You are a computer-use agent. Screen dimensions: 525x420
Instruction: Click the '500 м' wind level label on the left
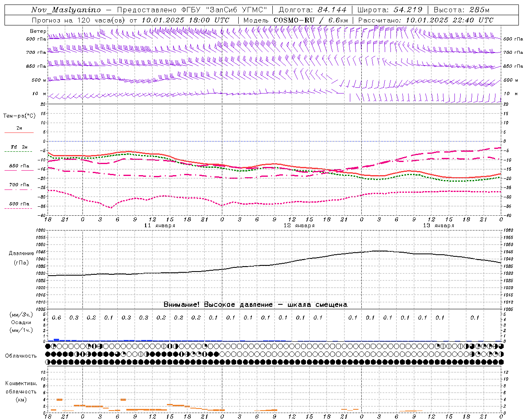[39, 80]
